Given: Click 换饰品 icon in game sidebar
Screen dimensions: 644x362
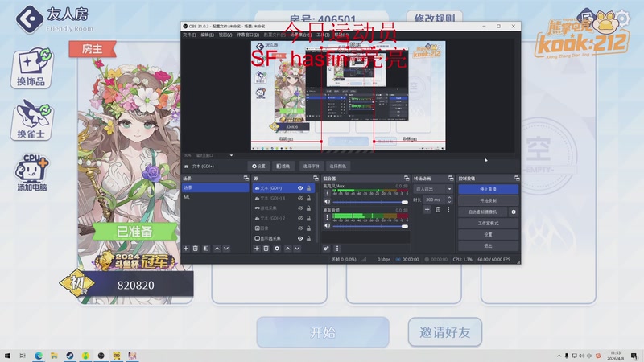Looking at the screenshot, I should coord(31,68).
